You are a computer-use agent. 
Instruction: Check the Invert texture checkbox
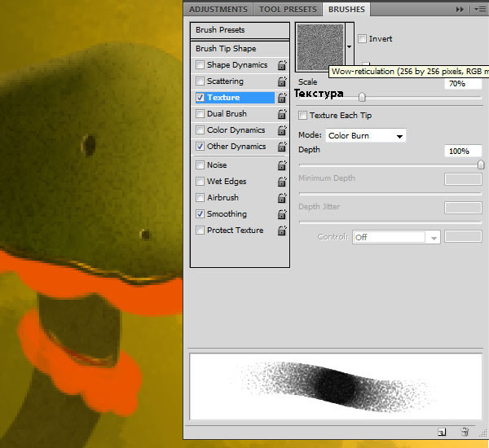tap(362, 38)
